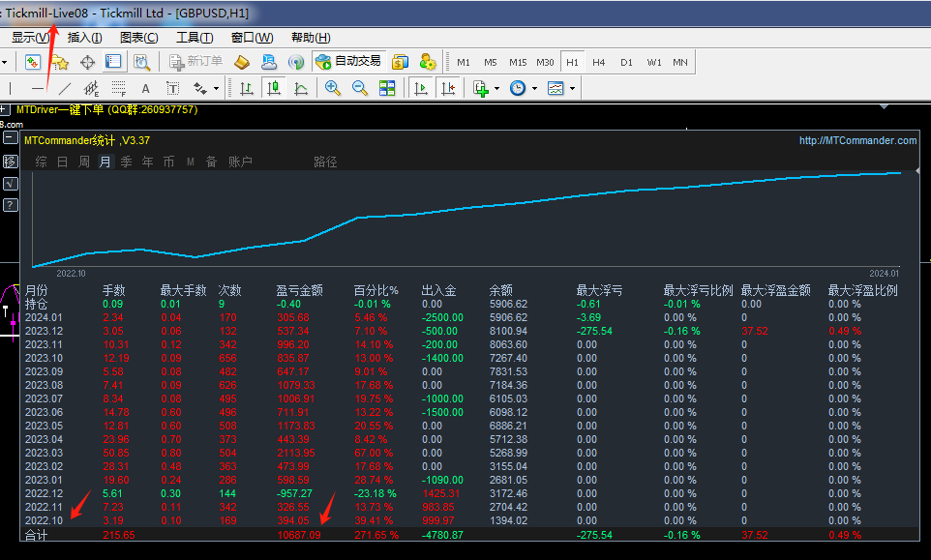Open the chart templates icon

[x=556, y=89]
